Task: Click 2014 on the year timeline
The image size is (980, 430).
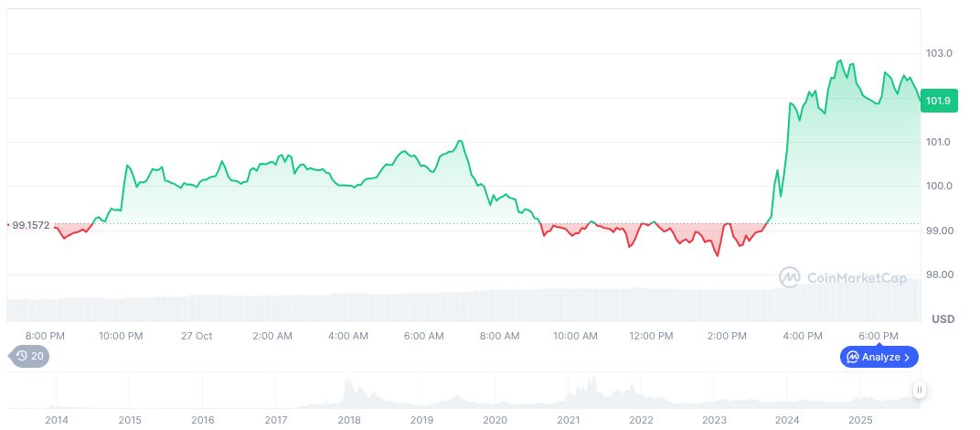Action: click(x=56, y=419)
